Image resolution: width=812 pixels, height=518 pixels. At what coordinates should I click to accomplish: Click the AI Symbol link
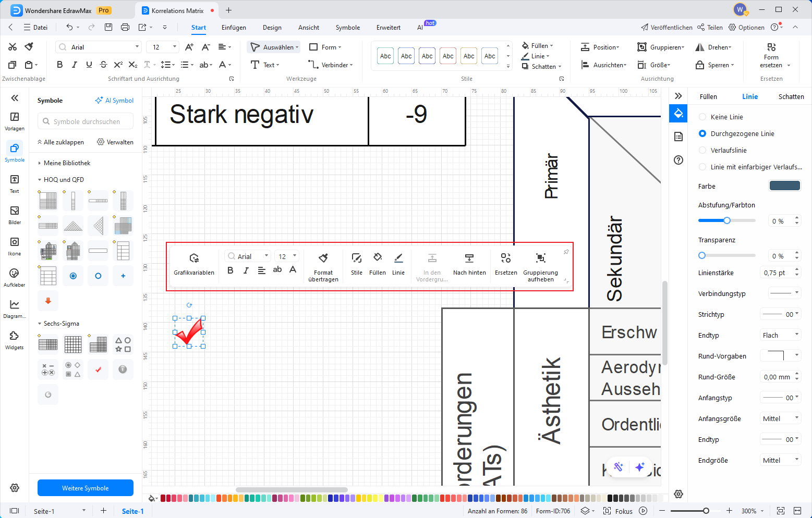[114, 101]
